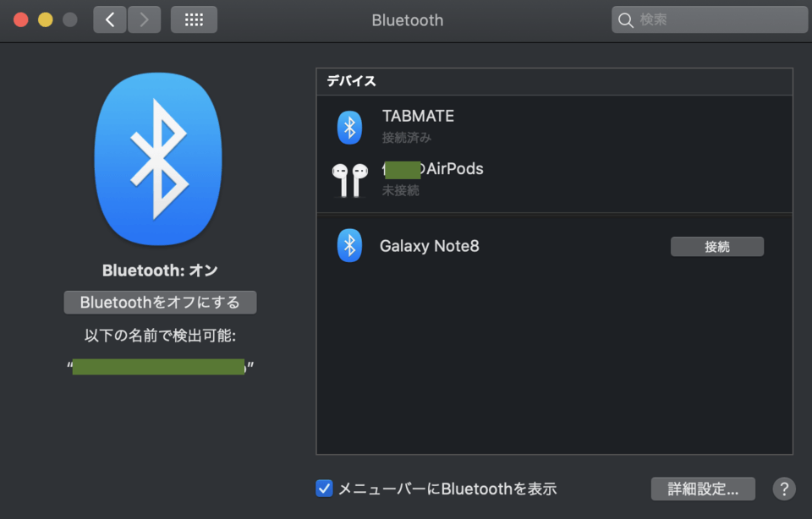Toggle メニューバーにBluetoothを表示 checkbox
The height and width of the screenshot is (519, 812).
pyautogui.click(x=324, y=489)
